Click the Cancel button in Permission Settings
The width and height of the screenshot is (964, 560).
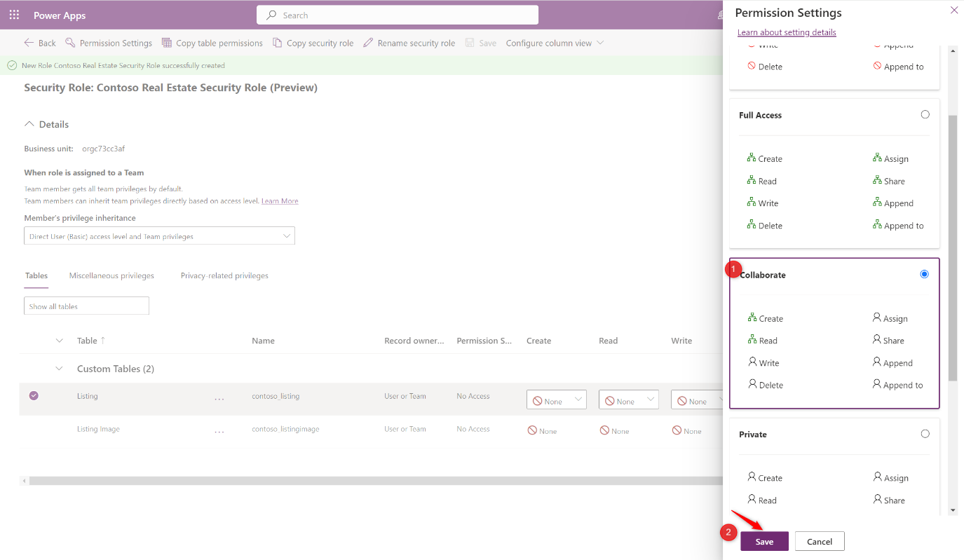pyautogui.click(x=819, y=540)
